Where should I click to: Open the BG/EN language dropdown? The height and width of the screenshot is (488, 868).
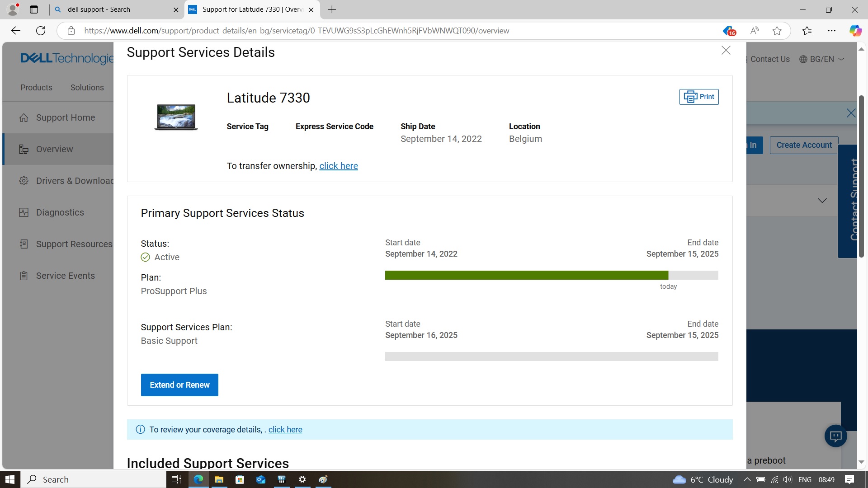point(821,59)
